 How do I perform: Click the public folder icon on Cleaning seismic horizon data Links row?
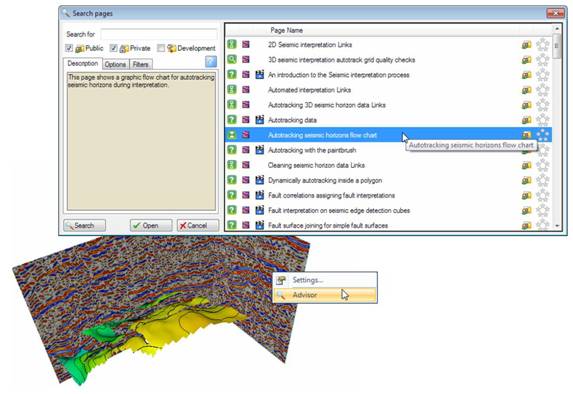click(x=526, y=165)
